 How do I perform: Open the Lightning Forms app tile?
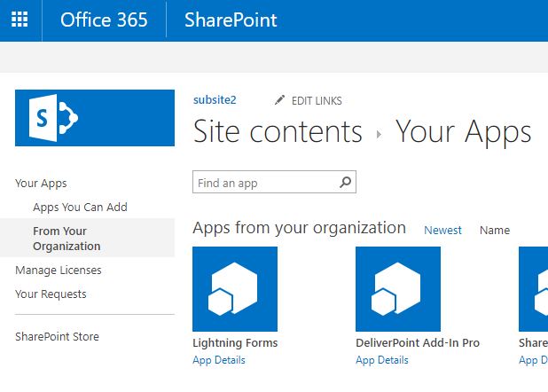[x=235, y=289]
